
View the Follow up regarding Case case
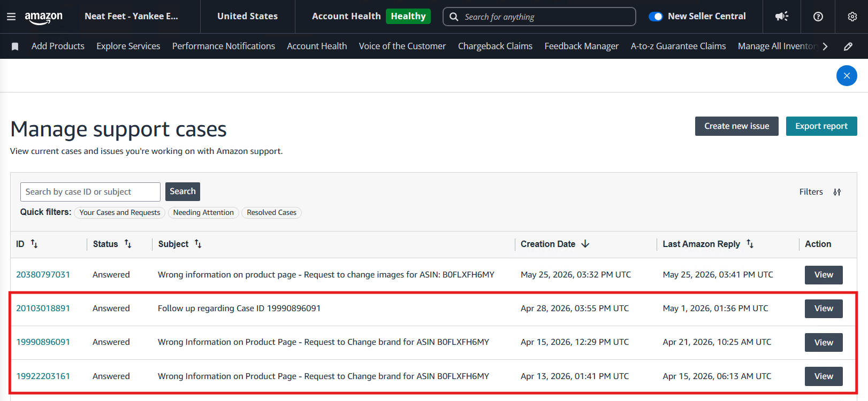click(x=824, y=309)
